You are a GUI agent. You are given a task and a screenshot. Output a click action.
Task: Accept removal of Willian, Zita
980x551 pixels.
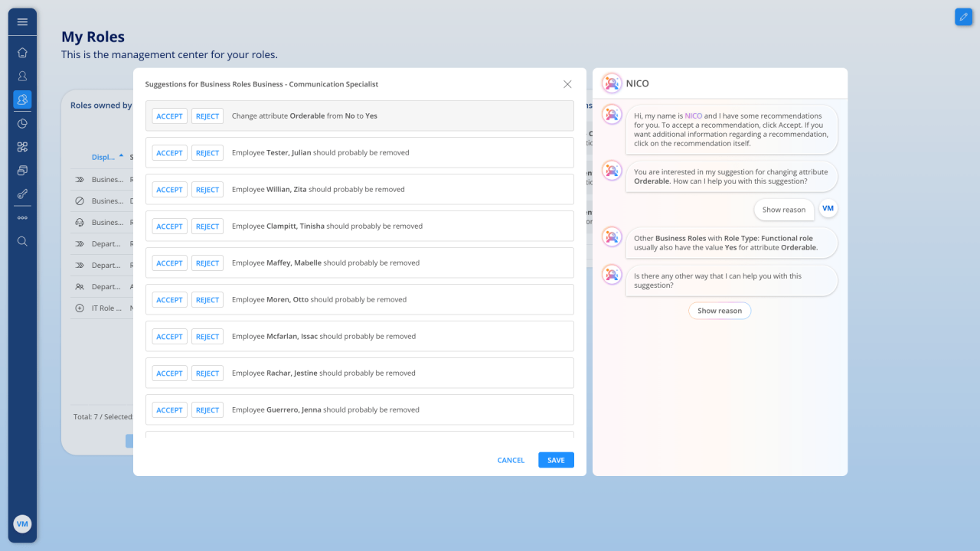(x=169, y=190)
